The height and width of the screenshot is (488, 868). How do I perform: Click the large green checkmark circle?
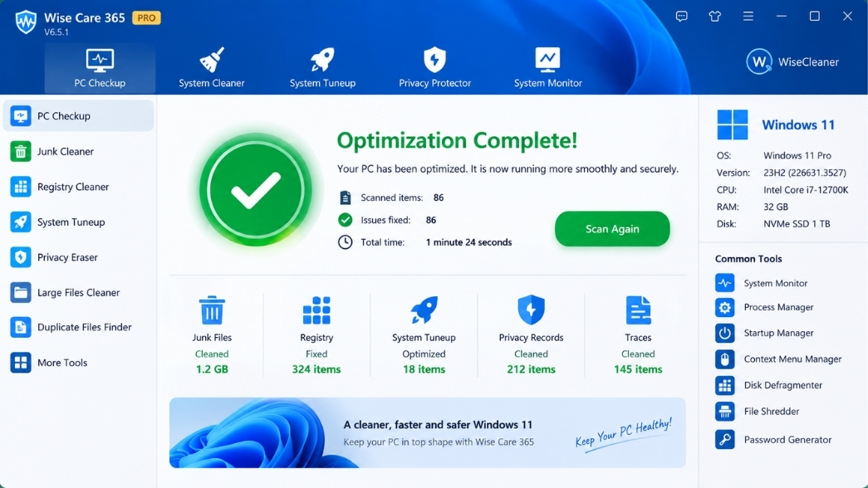point(256,190)
